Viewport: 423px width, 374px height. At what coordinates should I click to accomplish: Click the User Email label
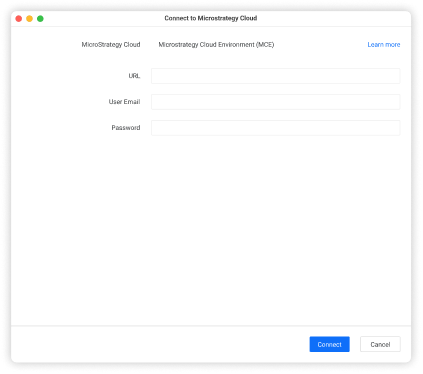124,102
